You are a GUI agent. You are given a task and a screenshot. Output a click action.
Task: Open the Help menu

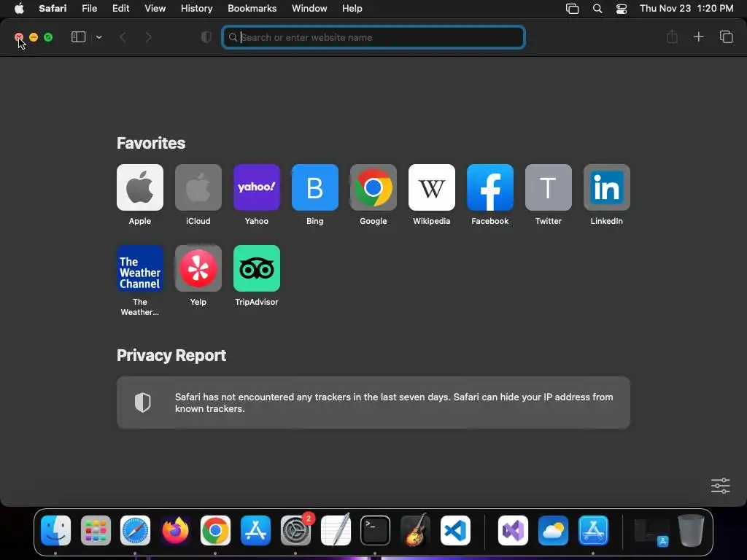click(x=352, y=9)
